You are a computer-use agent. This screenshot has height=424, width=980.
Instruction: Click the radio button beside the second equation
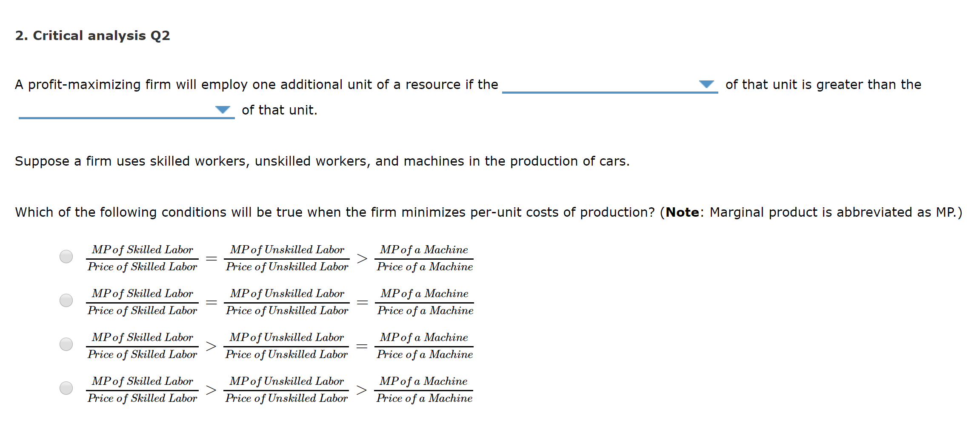66,301
